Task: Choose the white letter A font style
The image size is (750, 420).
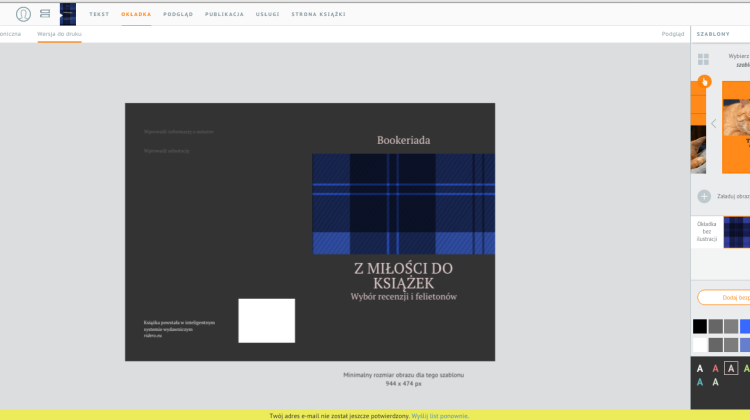Action: (x=700, y=368)
